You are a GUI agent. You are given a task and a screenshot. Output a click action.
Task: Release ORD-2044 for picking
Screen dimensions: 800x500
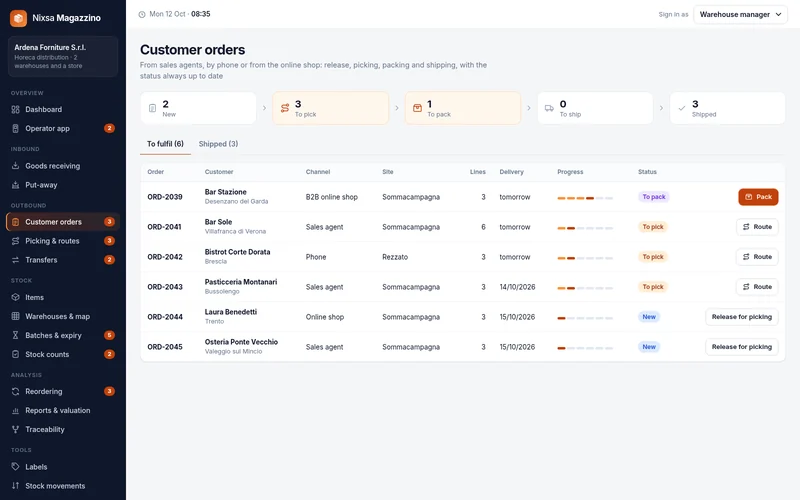(x=742, y=317)
